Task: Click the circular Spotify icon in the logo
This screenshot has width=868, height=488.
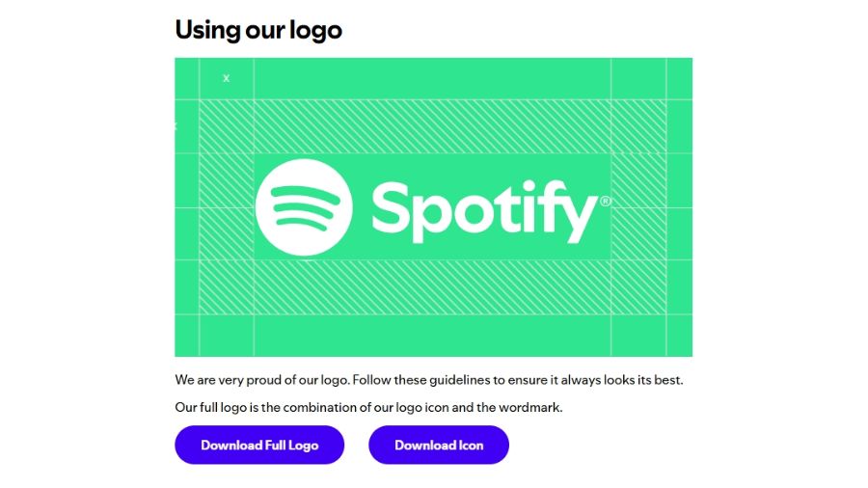Action: point(304,207)
